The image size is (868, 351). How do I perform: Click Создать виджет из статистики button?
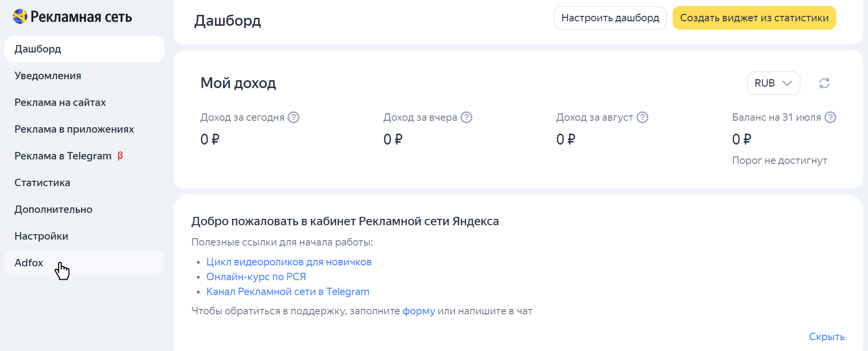point(754,18)
